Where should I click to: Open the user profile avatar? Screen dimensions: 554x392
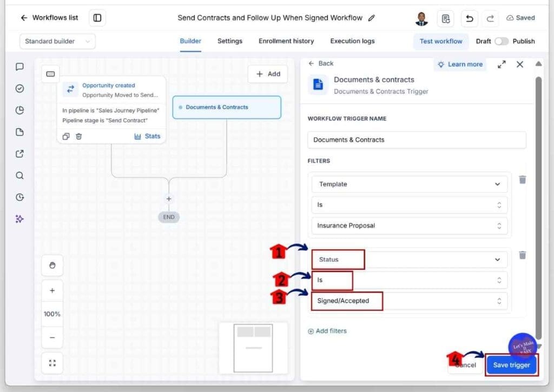click(421, 18)
